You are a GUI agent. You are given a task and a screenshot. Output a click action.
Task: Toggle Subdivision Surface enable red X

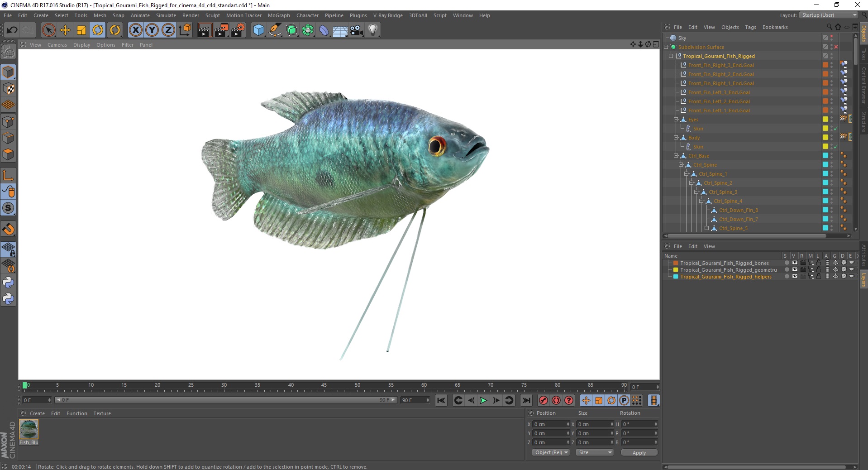pyautogui.click(x=836, y=47)
